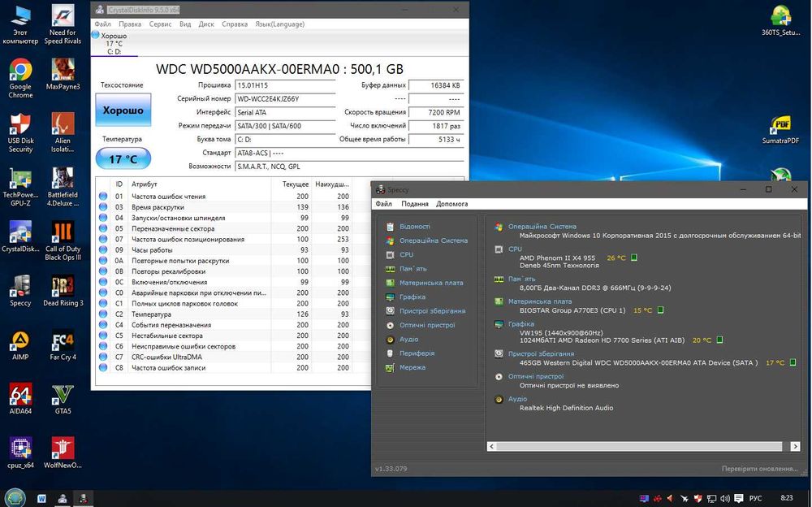This screenshot has height=507, width=812.
Task: Open Язык(Language) menu in CrystalDiskInfo
Action: [279, 24]
